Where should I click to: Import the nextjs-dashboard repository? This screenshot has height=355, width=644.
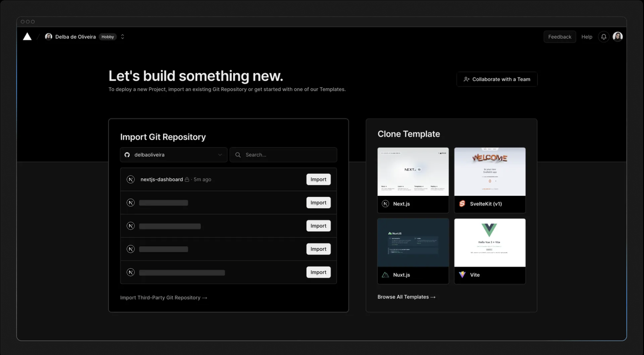(x=318, y=180)
